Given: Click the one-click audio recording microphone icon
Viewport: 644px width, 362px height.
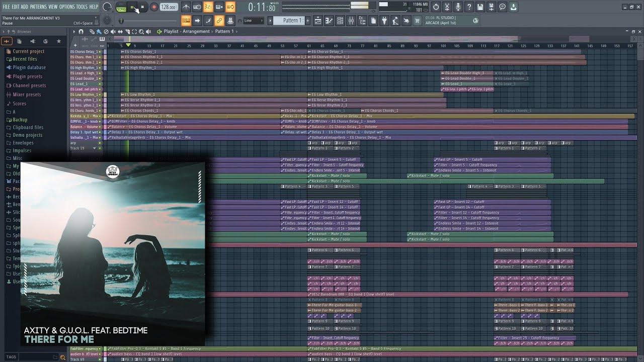Looking at the screenshot, I should coord(458,7).
